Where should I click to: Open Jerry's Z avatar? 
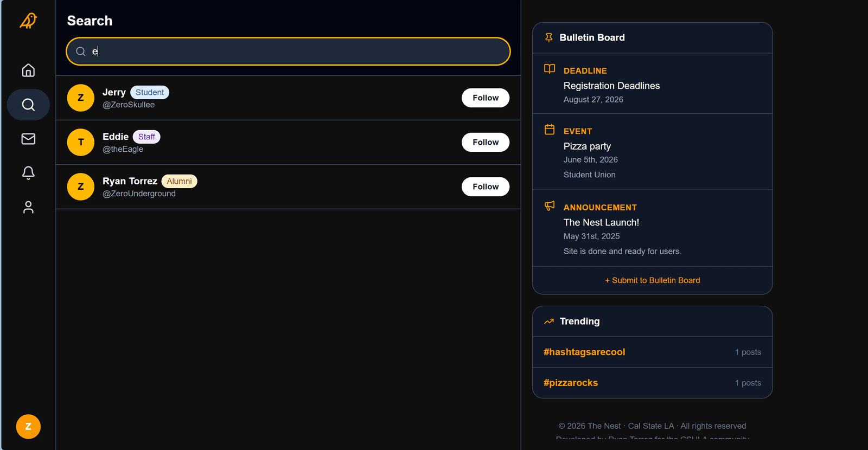click(81, 98)
